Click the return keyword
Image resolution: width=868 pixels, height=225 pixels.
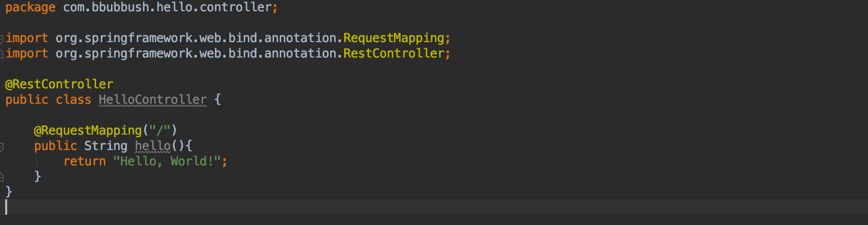[x=84, y=161]
